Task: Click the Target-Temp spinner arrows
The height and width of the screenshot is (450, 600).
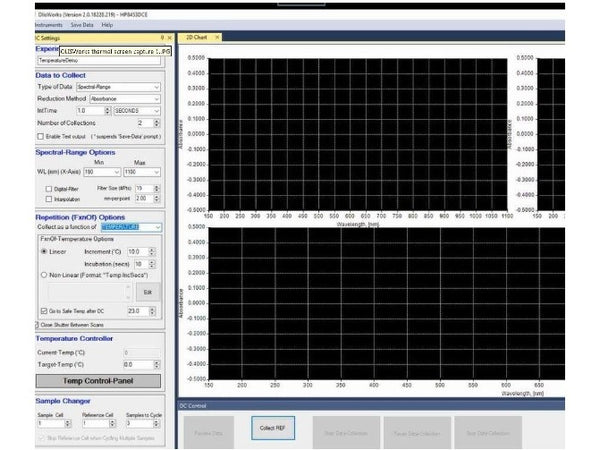Action: (x=157, y=364)
